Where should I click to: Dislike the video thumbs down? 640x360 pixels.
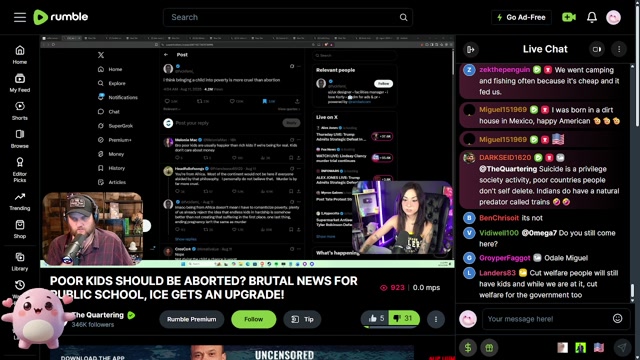[403, 318]
